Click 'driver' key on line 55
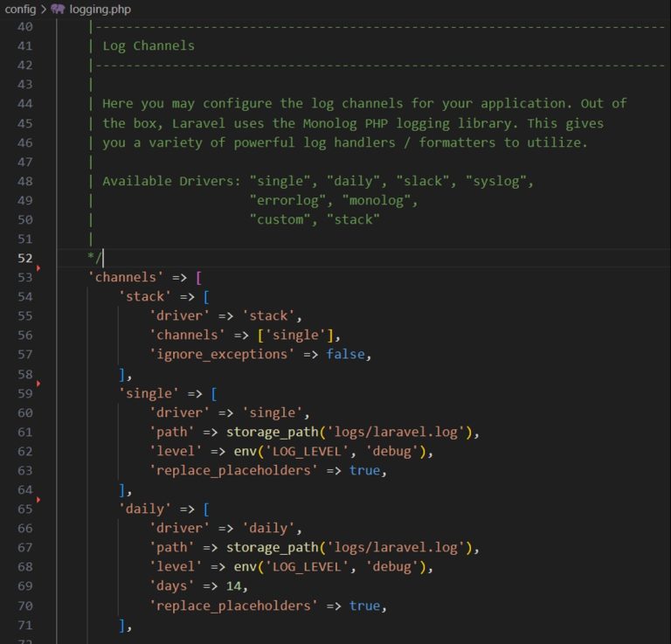This screenshot has width=671, height=644. coord(180,315)
